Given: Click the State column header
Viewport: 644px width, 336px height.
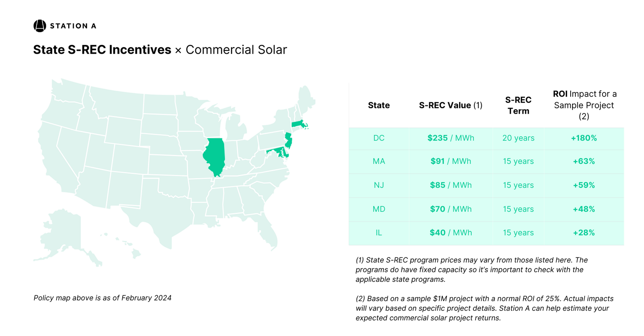Looking at the screenshot, I should point(379,105).
